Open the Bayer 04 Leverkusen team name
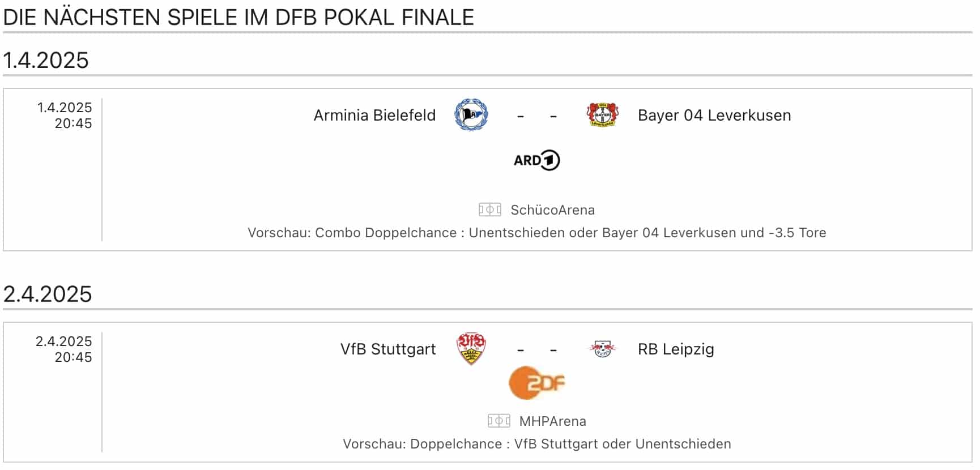980x470 pixels. pos(714,115)
